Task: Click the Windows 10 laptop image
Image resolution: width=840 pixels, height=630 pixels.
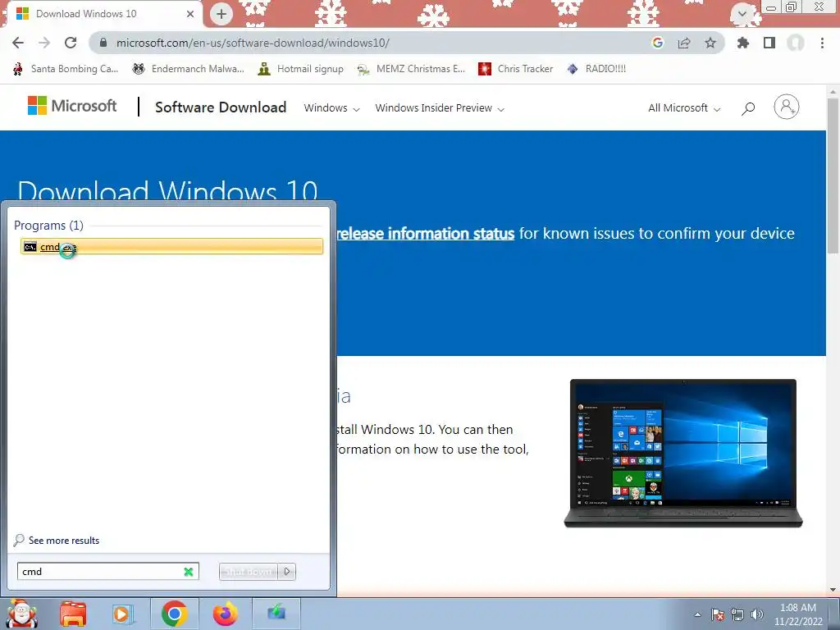Action: (683, 453)
